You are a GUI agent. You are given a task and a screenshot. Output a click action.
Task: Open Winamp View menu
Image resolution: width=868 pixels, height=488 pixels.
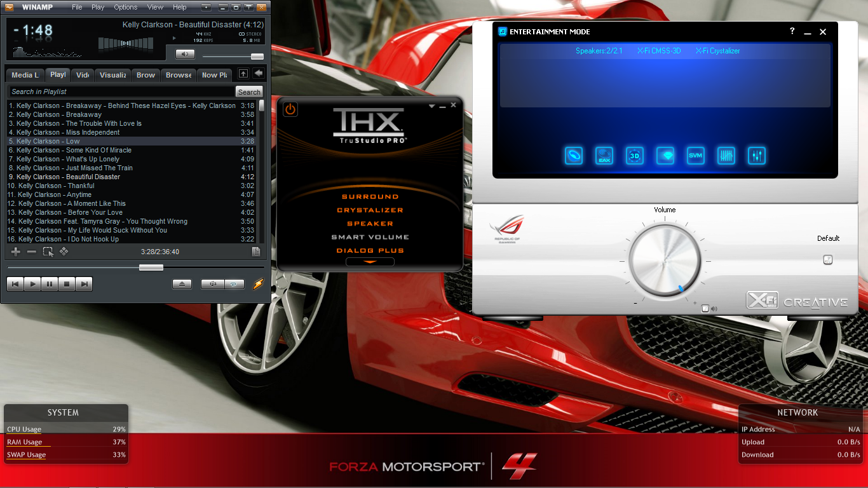[x=155, y=7]
